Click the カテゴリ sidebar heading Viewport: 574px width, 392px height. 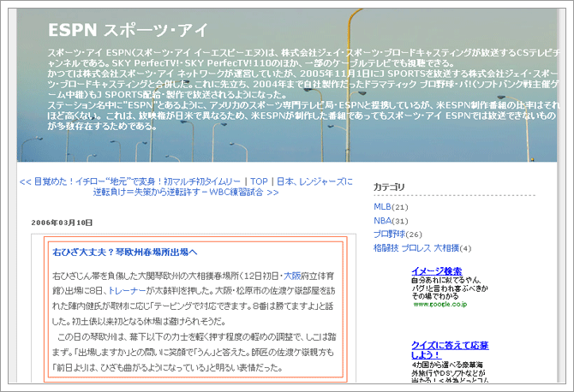pyautogui.click(x=389, y=187)
